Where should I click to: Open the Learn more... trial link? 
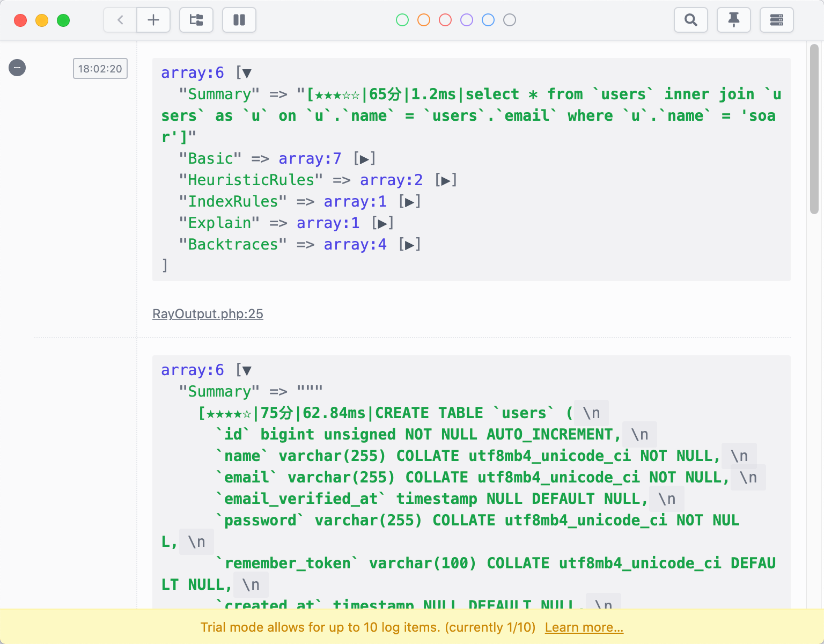point(584,627)
